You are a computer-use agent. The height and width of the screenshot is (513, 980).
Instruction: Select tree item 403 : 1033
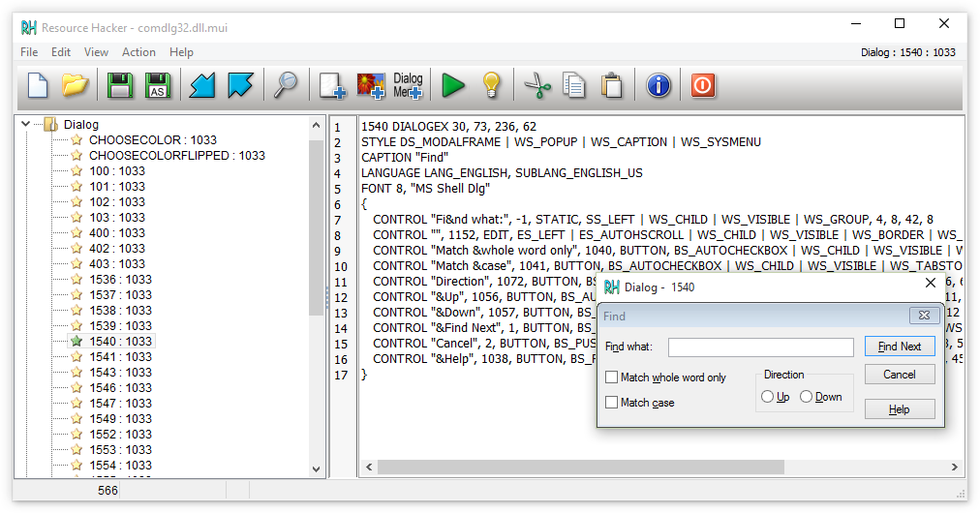(x=117, y=263)
